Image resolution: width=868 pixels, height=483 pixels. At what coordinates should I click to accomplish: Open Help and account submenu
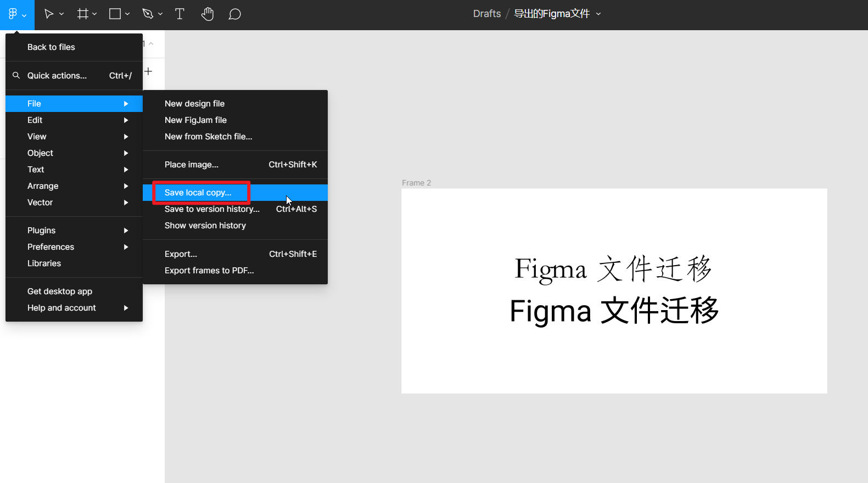[x=74, y=308]
